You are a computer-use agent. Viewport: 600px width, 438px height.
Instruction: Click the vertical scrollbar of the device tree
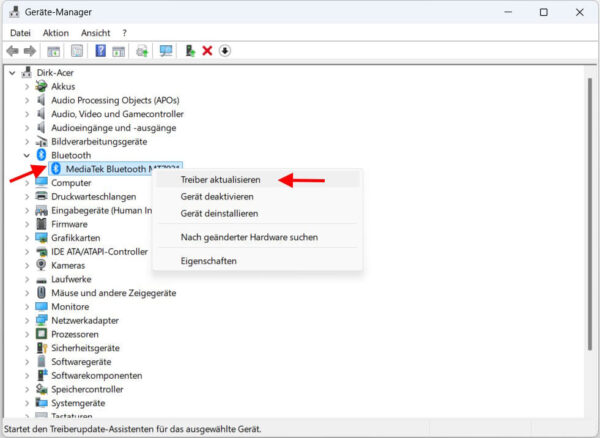[x=590, y=214]
